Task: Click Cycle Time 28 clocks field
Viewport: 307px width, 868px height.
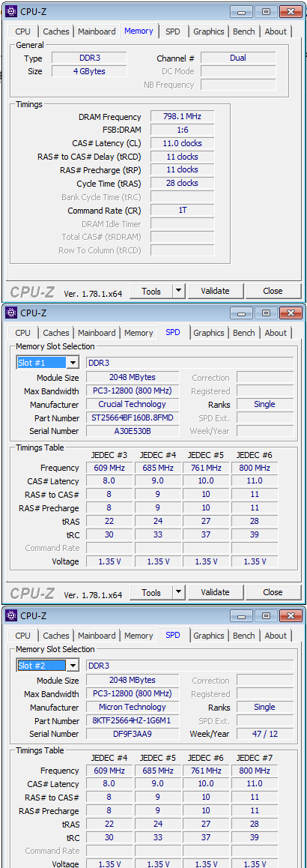Action: (183, 183)
